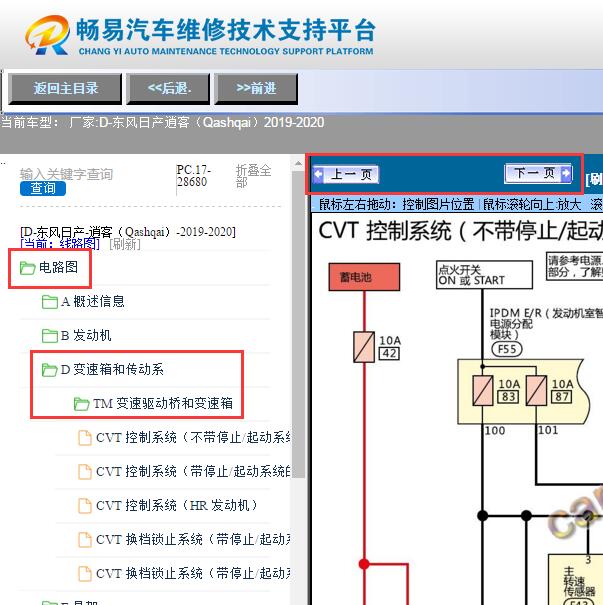
Task: Click the IPDM E/R module label
Action: [x=546, y=323]
